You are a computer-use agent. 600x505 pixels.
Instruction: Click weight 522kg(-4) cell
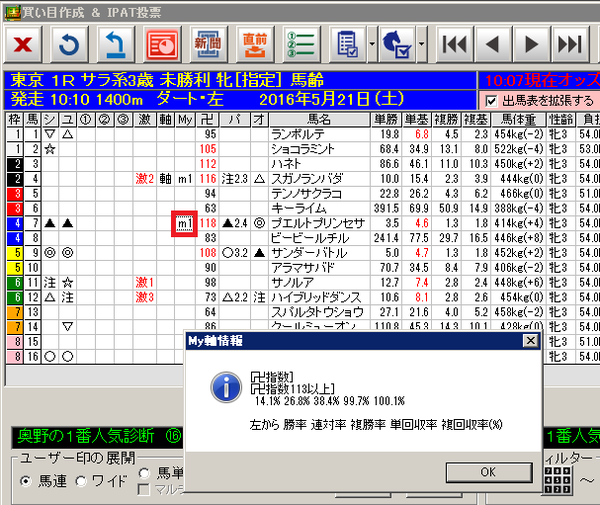click(518, 149)
